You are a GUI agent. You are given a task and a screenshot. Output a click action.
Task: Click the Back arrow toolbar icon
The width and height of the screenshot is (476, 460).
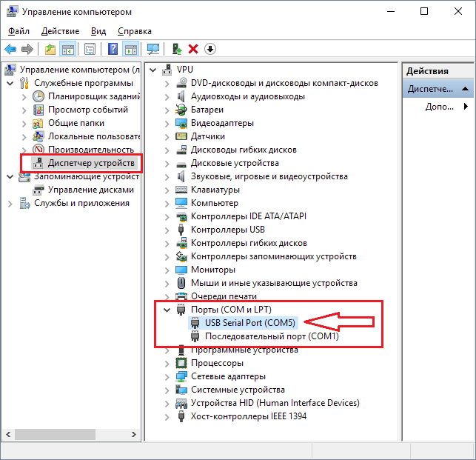(x=10, y=49)
